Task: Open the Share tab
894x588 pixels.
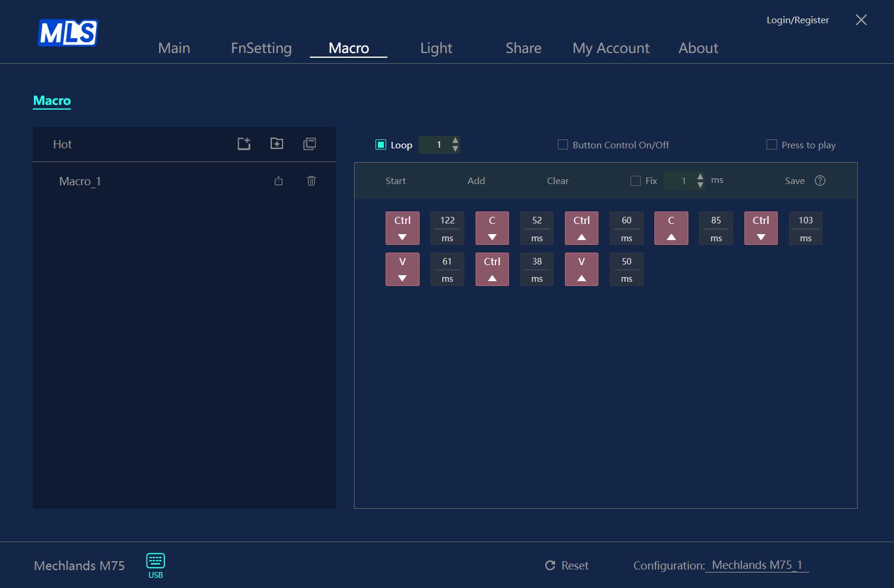Action: (x=523, y=48)
